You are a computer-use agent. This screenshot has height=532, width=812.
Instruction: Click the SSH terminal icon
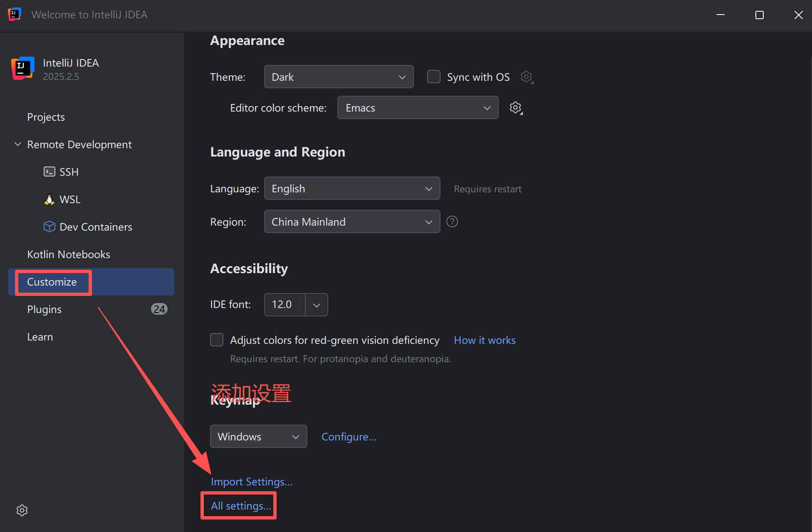pyautogui.click(x=49, y=172)
